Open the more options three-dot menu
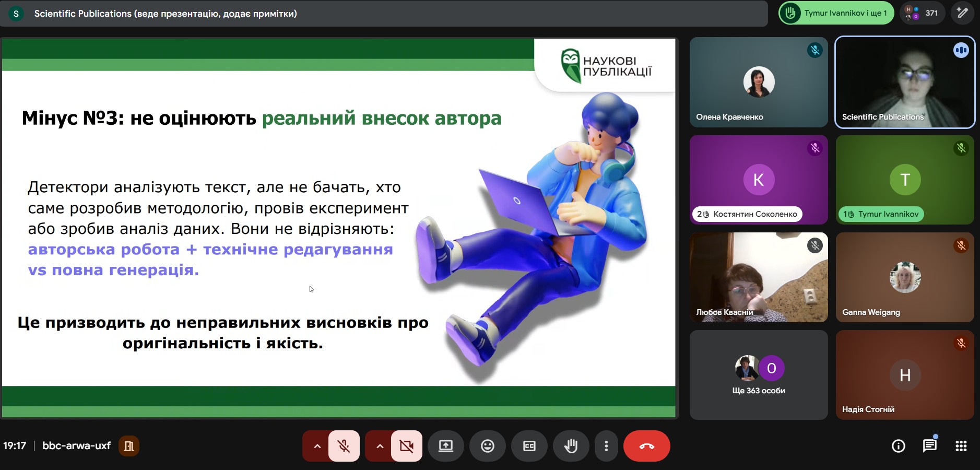980x470 pixels. tap(606, 446)
